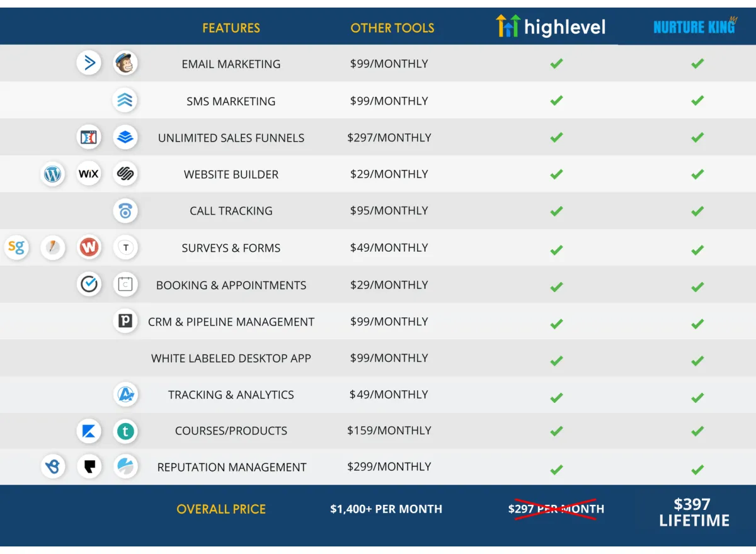Click the 'OVERALL PRICE' footer label

(221, 509)
